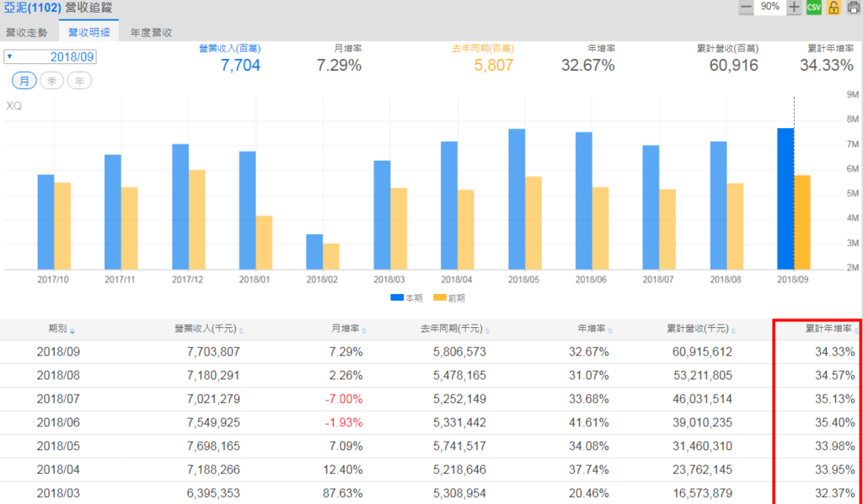Click the 2018/01 axis label
863x504 pixels.
[x=255, y=280]
